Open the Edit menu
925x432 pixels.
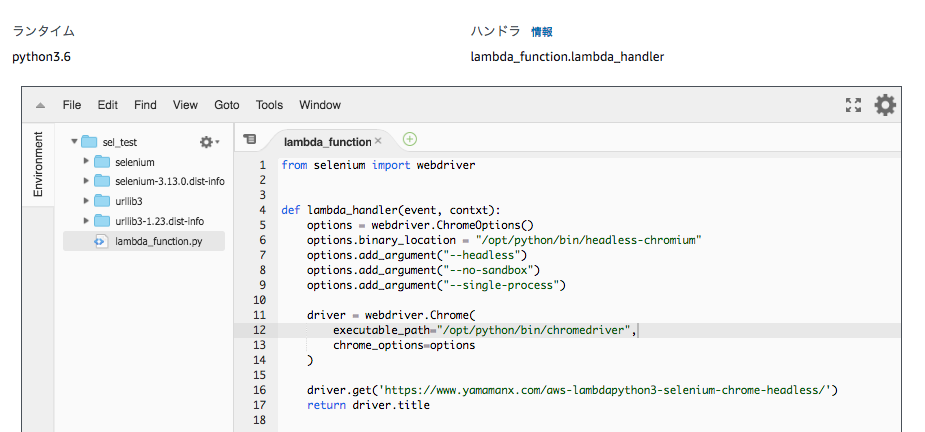(108, 105)
